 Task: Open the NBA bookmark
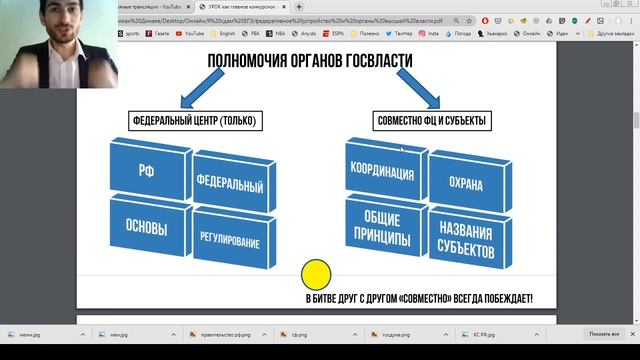(x=276, y=33)
